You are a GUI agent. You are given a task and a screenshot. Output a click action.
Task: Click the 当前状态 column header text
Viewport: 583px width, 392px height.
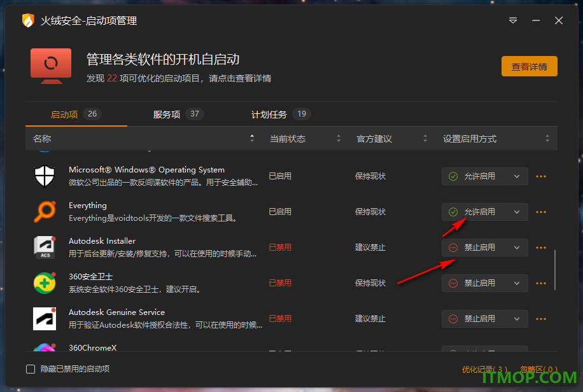(x=288, y=139)
